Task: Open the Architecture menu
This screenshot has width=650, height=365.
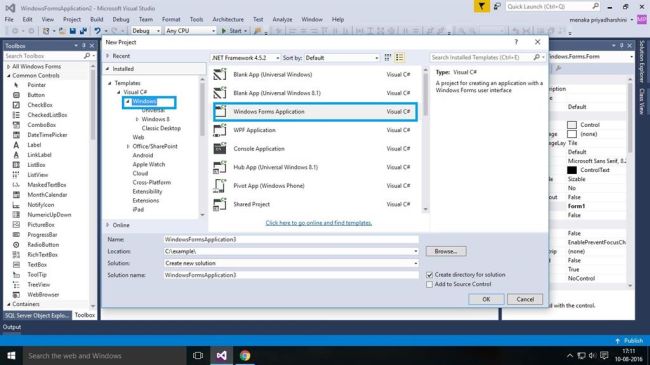Action: 228,19
